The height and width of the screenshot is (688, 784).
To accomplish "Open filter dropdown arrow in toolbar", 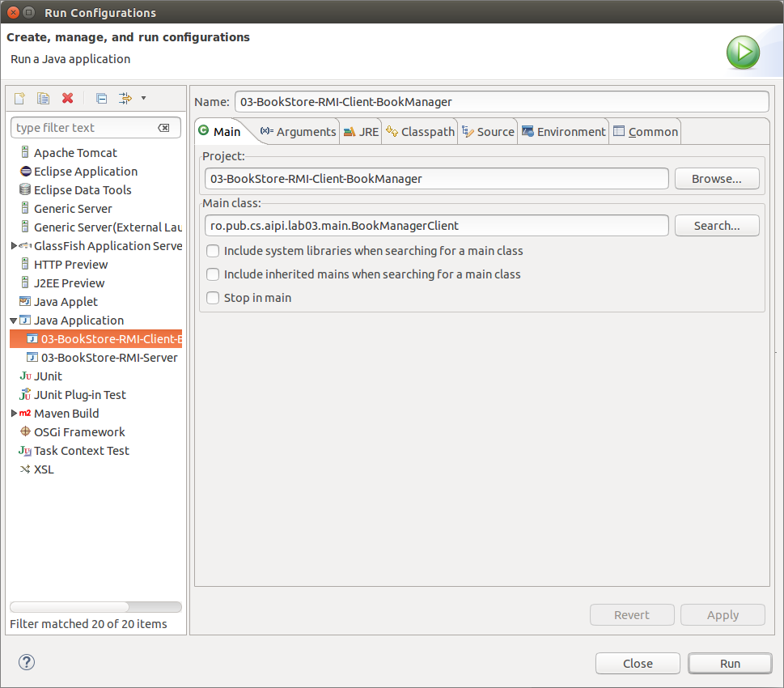I will pyautogui.click(x=143, y=98).
